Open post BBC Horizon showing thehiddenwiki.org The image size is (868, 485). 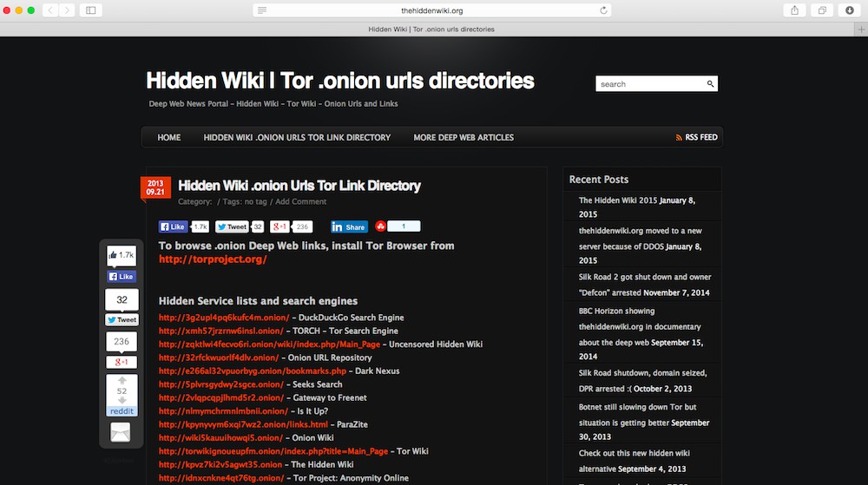coord(640,326)
